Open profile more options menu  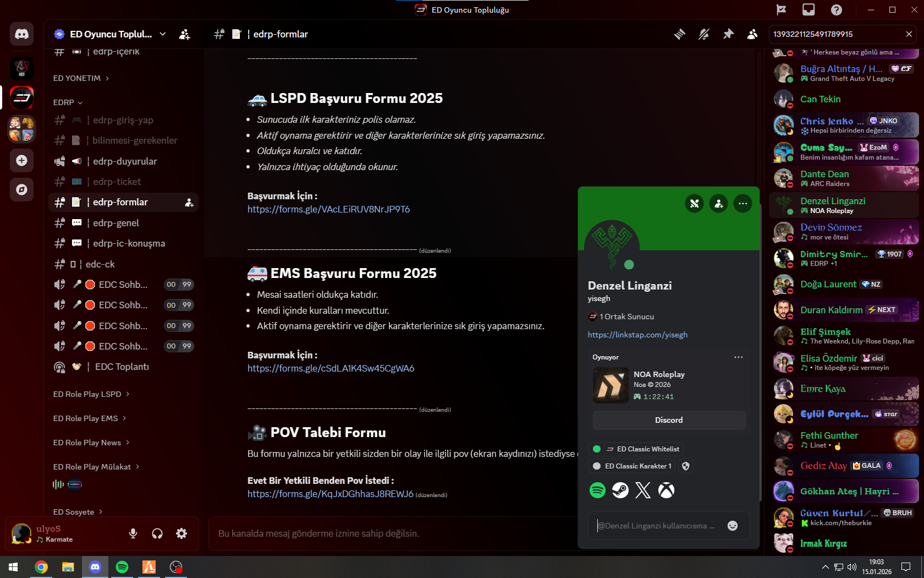click(743, 204)
